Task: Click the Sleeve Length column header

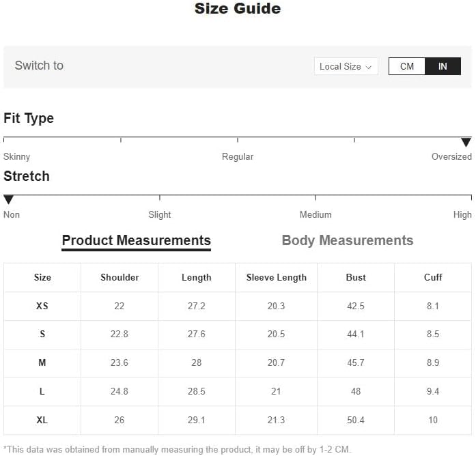Action: pos(277,277)
